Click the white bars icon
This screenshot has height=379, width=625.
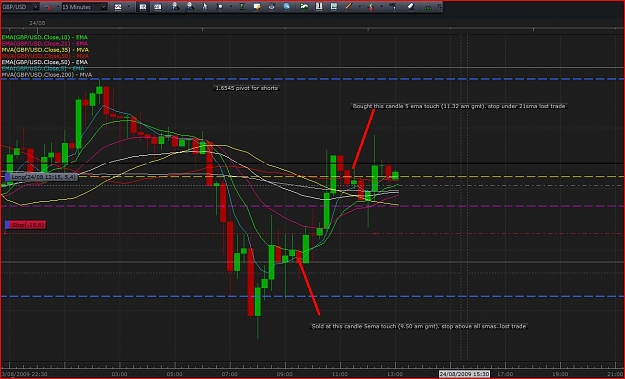pyautogui.click(x=319, y=7)
